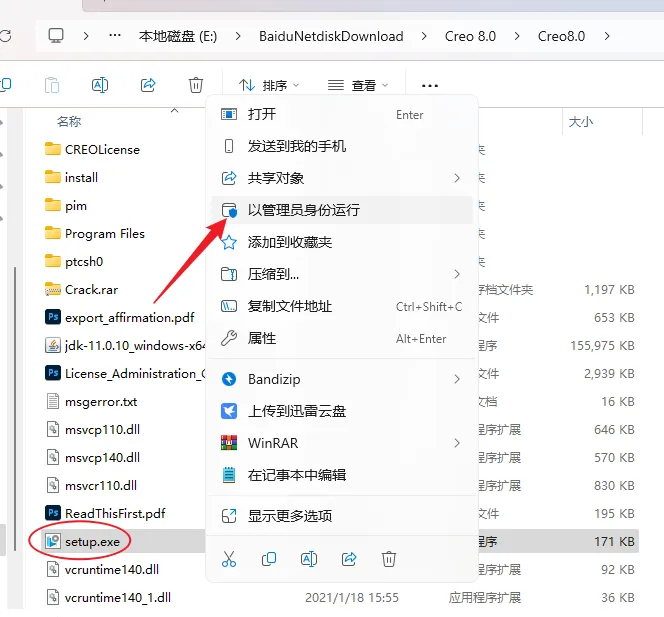
Task: Click the copy icon in context menu
Action: pos(269,559)
